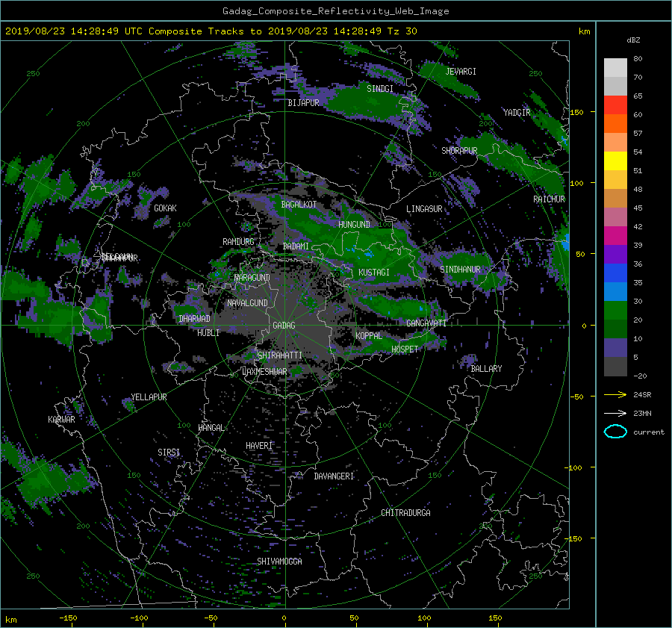Click the YADGIR town label
672x628 pixels.
coord(517,113)
